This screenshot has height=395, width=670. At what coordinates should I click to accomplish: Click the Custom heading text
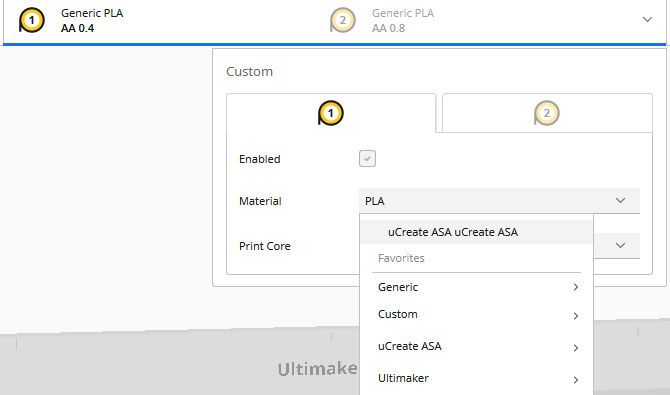coord(249,71)
